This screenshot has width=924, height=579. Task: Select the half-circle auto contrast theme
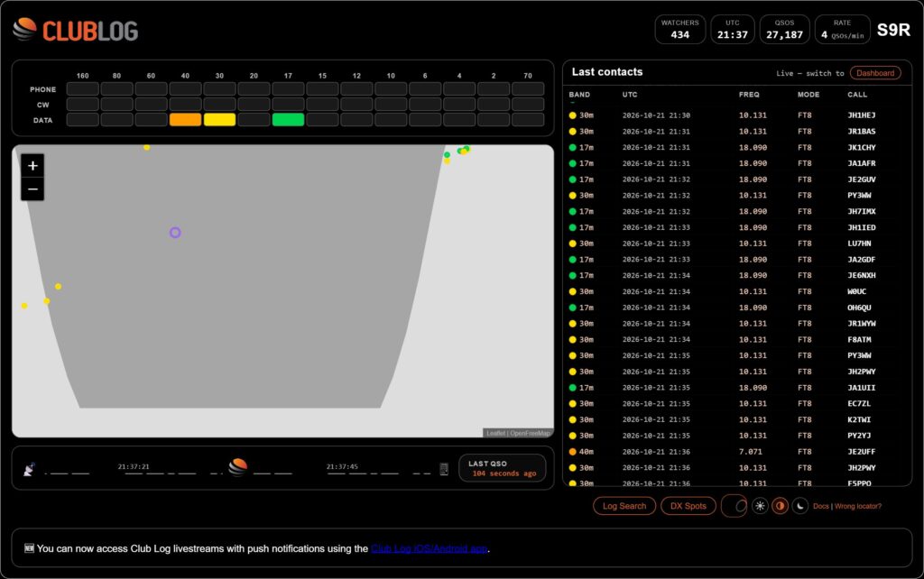tap(781, 506)
